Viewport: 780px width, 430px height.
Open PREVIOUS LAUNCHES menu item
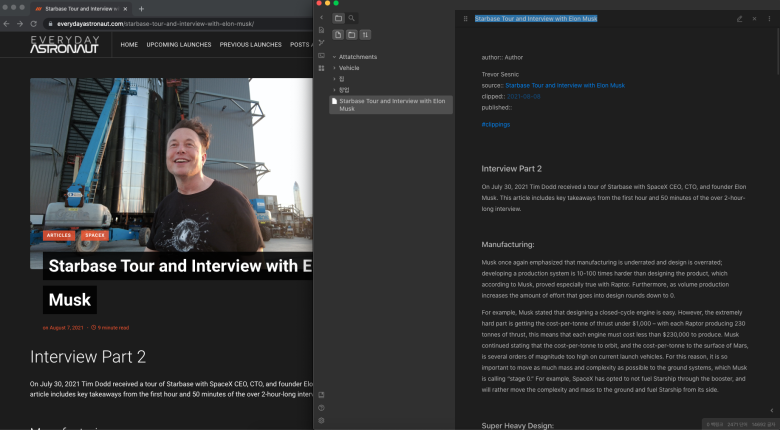tap(250, 44)
